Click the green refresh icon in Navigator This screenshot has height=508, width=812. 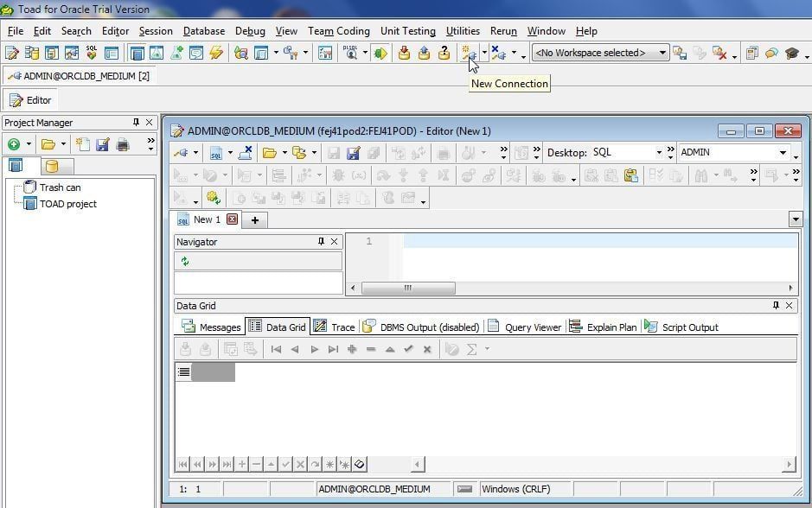[x=185, y=261]
